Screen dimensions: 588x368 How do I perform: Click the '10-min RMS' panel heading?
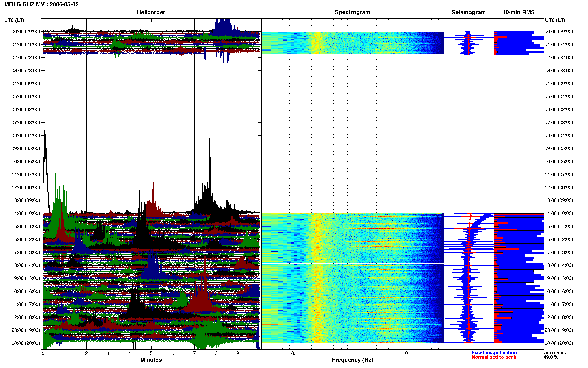coord(518,12)
